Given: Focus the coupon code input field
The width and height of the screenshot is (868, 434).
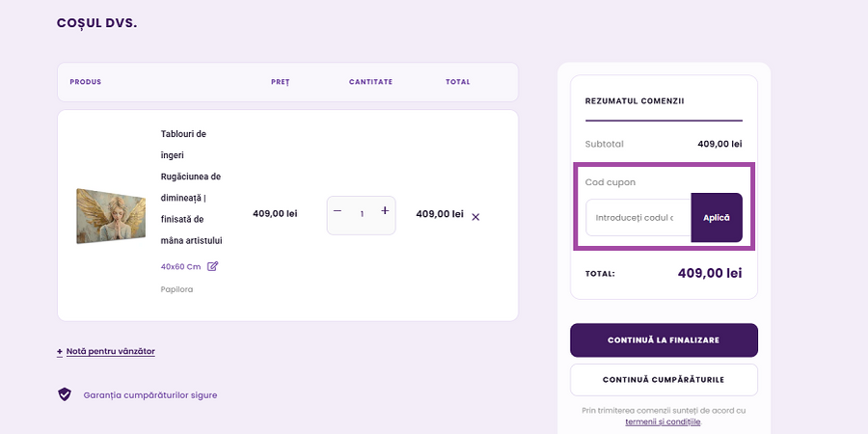Looking at the screenshot, I should pyautogui.click(x=638, y=218).
